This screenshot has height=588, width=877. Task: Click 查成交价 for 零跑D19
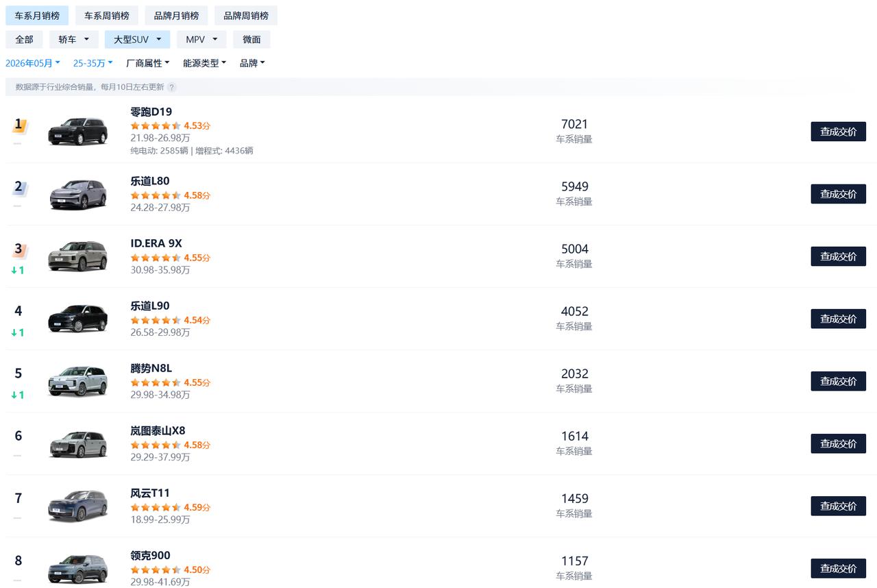click(838, 132)
